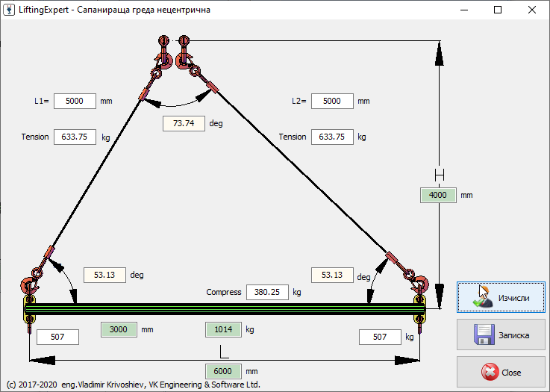
Task: Click the right reaction 507 kg field
Action: 379,337
